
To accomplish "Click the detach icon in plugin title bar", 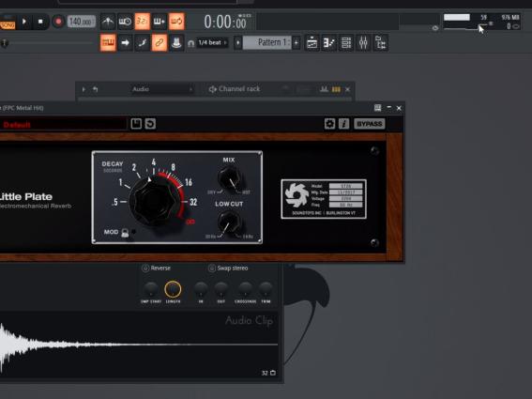I will click(x=377, y=108).
